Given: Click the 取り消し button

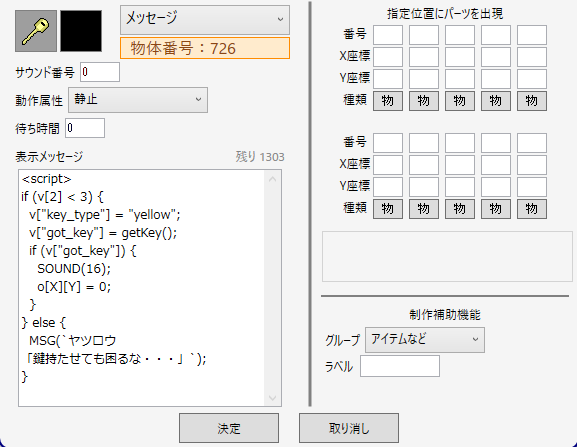Looking at the screenshot, I should click(349, 428).
